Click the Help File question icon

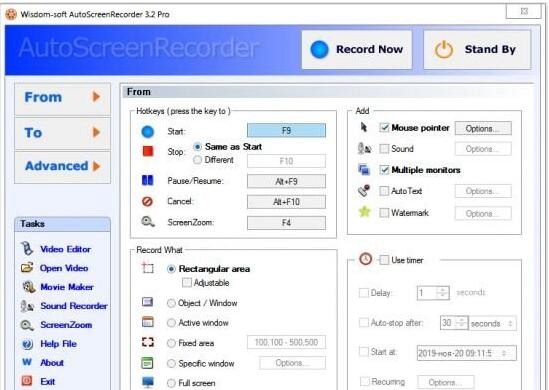tap(27, 344)
